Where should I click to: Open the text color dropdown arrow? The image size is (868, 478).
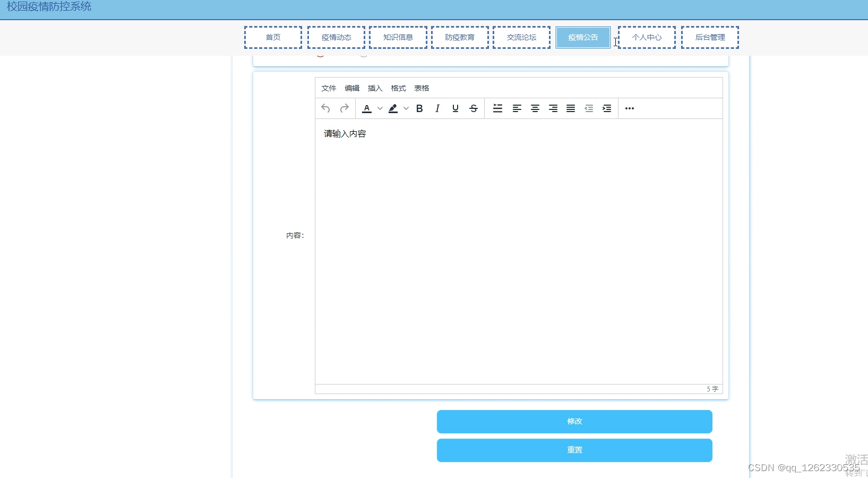(x=380, y=108)
